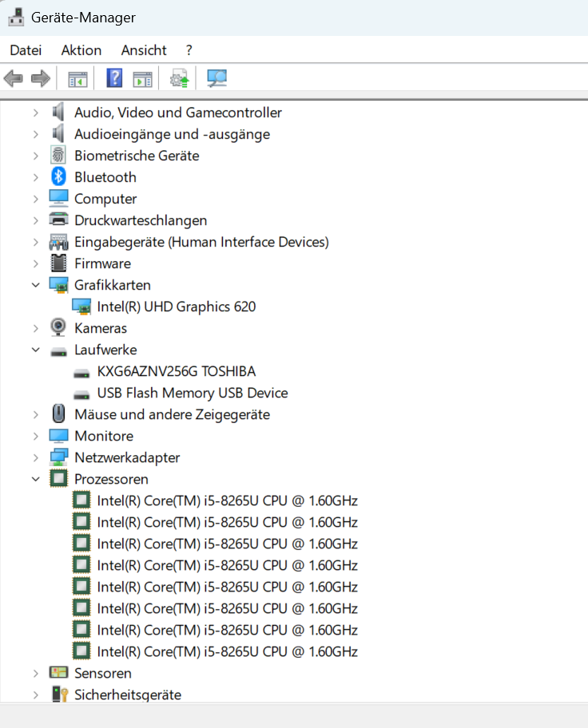Viewport: 588px width, 728px height.
Task: Click the Back arrow toolbar button
Action: 14,78
